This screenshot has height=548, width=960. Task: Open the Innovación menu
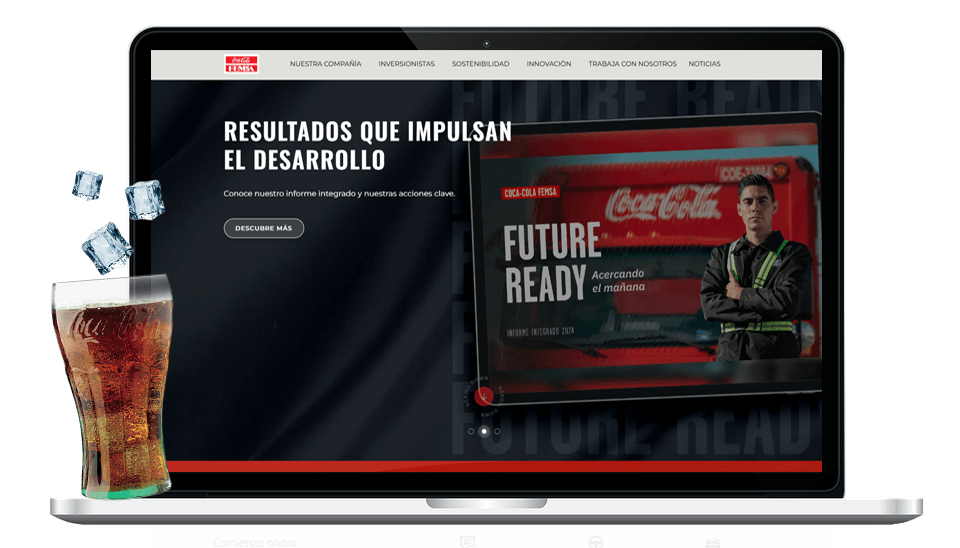(549, 64)
